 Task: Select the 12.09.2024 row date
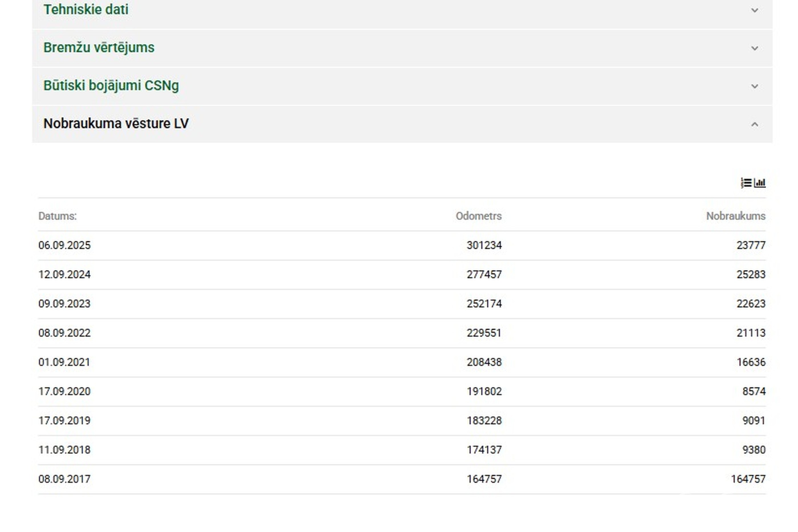(64, 274)
